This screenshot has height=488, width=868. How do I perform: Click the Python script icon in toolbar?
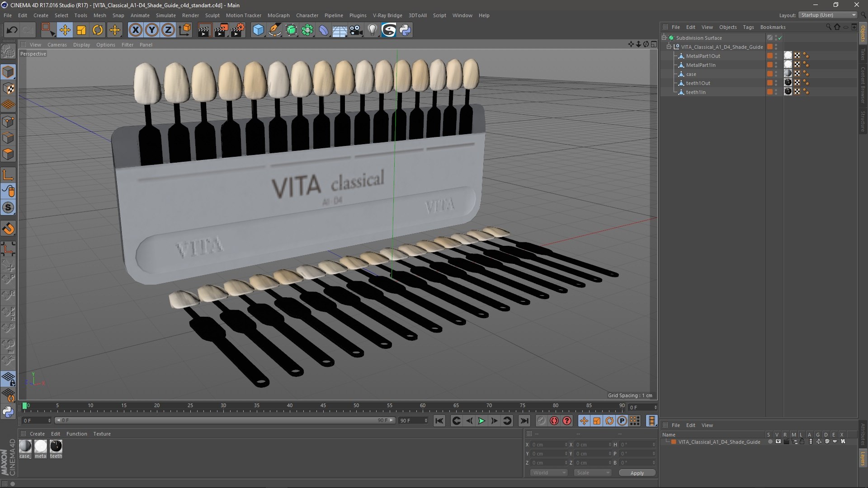(405, 30)
